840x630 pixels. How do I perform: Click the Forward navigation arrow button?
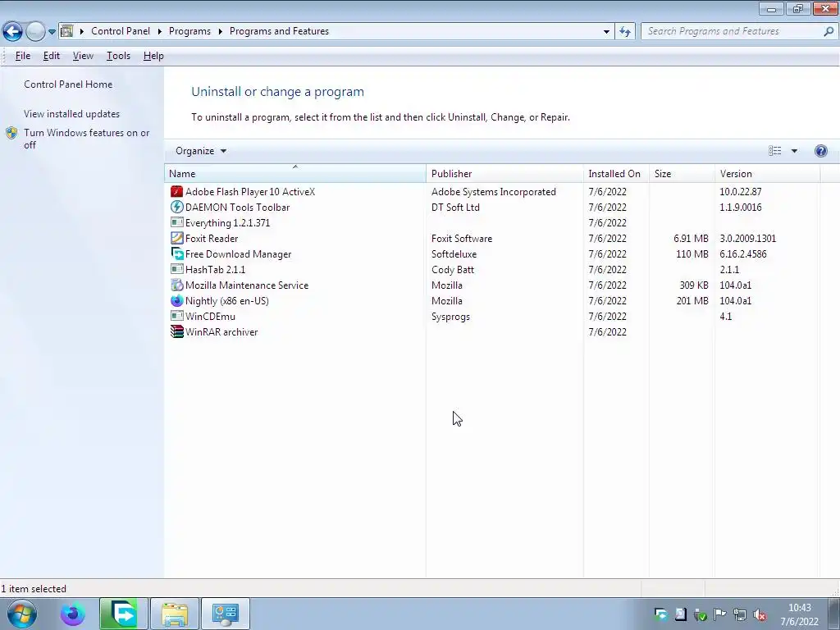tap(35, 32)
